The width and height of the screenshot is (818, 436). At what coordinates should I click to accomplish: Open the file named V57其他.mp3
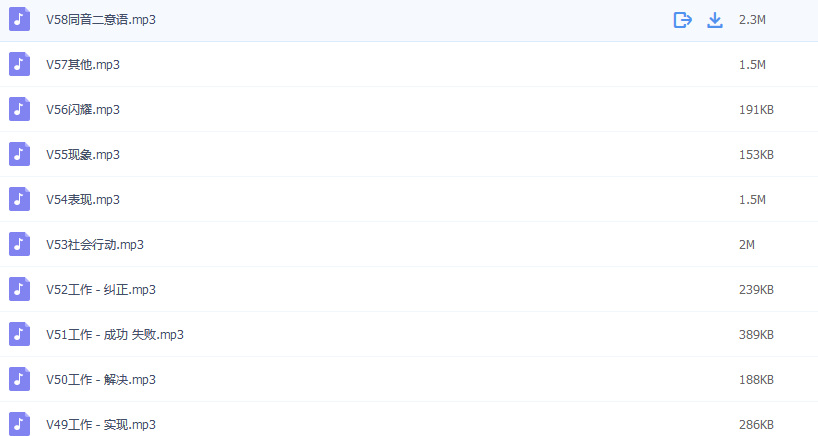coord(83,65)
